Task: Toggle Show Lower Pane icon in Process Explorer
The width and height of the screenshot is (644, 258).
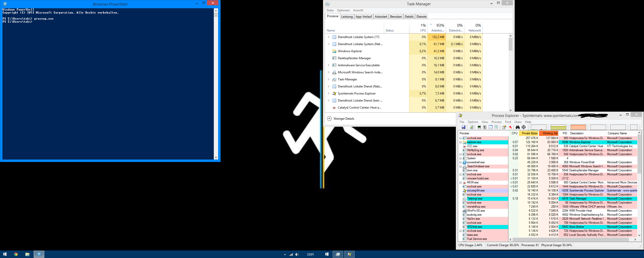Action: coord(491,127)
